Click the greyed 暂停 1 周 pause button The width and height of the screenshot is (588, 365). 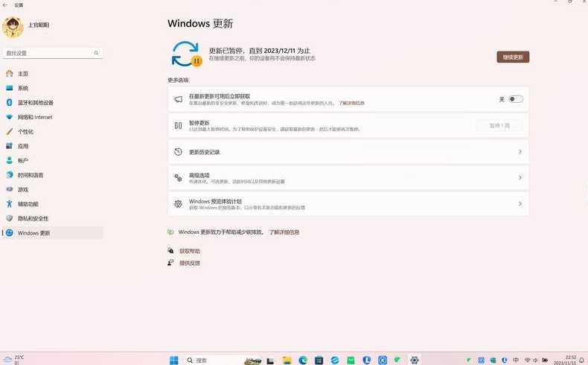(x=499, y=125)
